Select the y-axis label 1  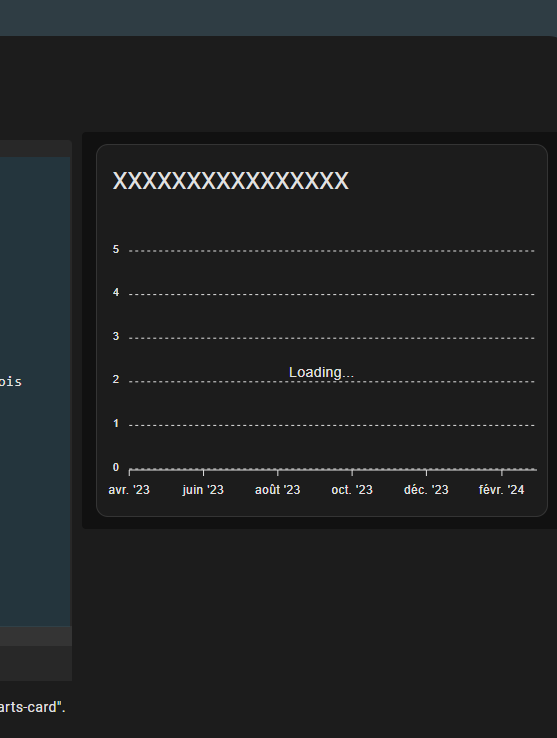[116, 424]
